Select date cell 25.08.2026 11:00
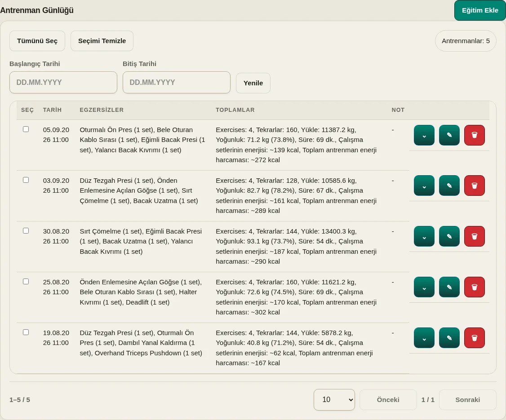 (56, 287)
